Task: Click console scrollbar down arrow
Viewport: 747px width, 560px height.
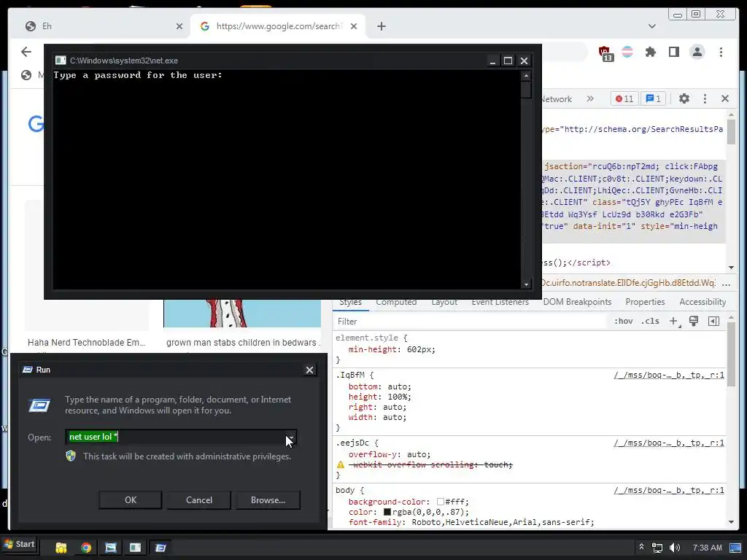Action: click(x=526, y=284)
